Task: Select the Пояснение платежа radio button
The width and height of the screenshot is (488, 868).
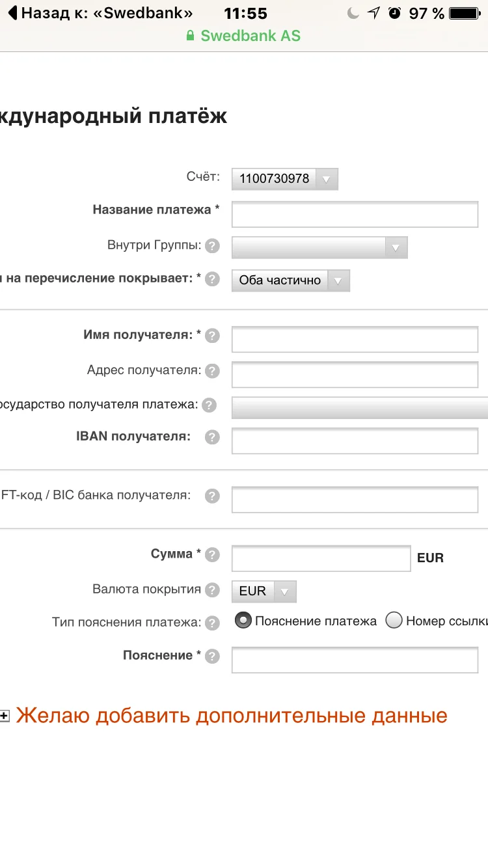Action: (x=243, y=621)
